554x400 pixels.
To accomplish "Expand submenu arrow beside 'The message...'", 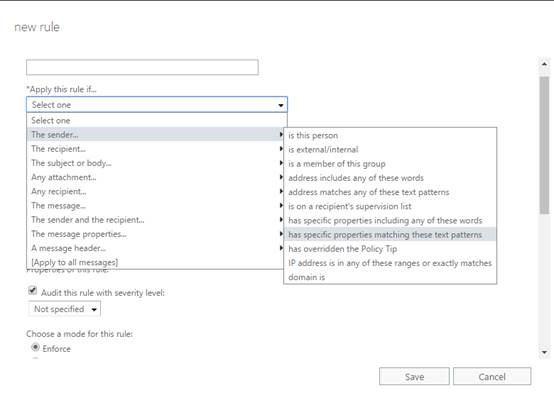I will tap(281, 205).
